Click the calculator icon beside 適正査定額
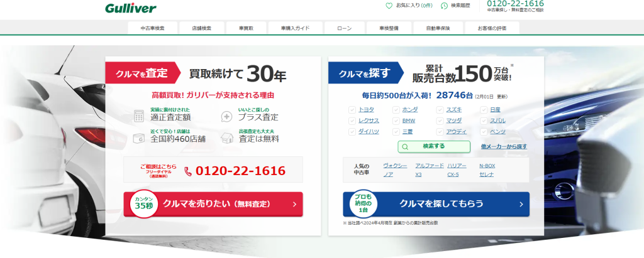This screenshot has width=644, height=258. 139,116
